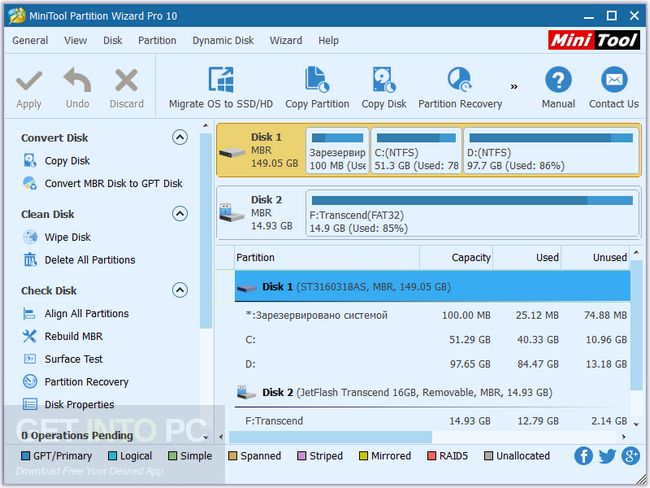Open the General menu
Image resolution: width=650 pixels, height=488 pixels.
30,41
